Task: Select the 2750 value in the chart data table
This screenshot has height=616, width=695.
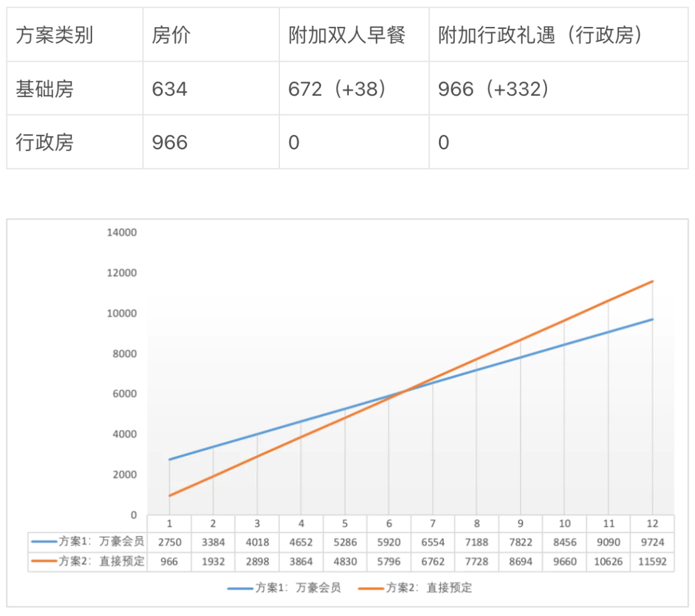Action: (169, 543)
